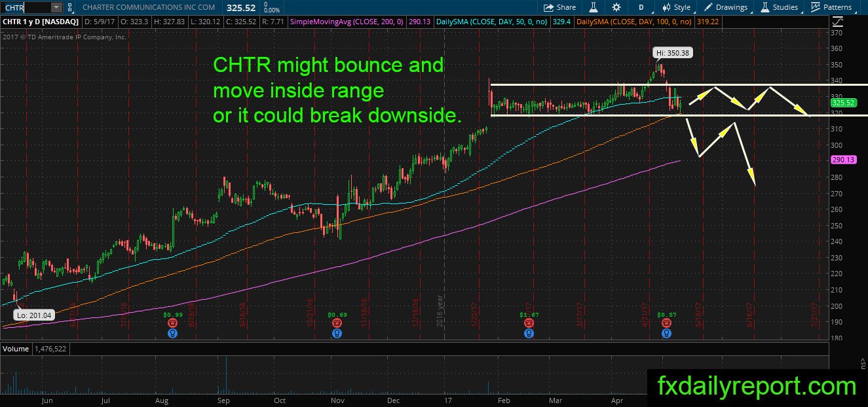Screen dimensions: 868x407
Task: Click the Share button
Action: click(560, 7)
